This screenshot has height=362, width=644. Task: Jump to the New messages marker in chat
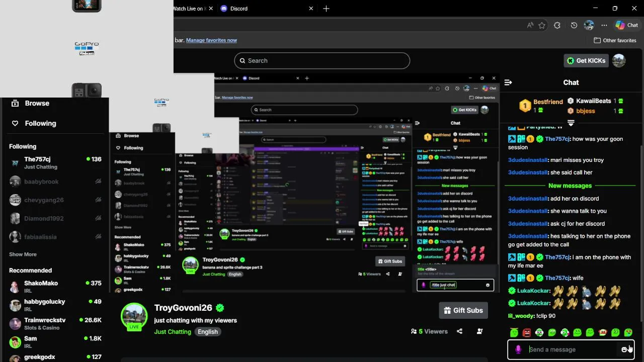(x=570, y=186)
